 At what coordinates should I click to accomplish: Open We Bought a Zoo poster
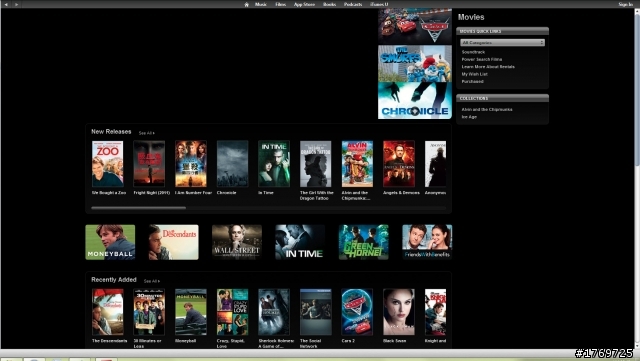[x=108, y=164]
